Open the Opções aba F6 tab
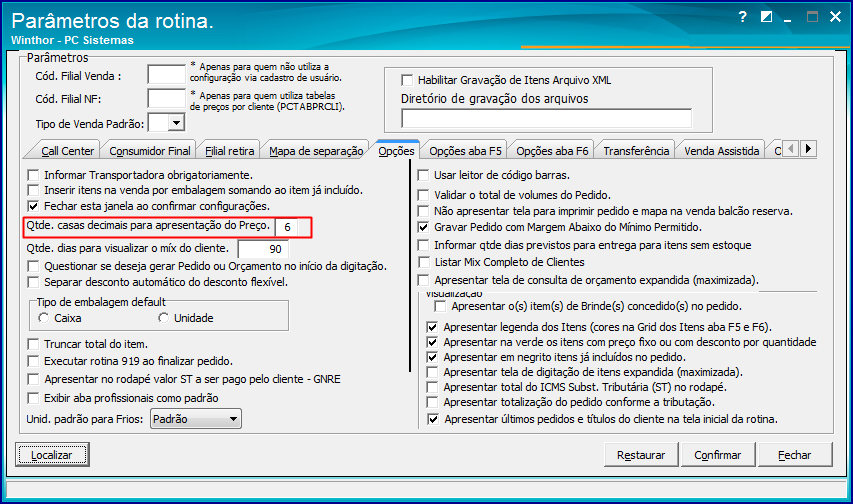This screenshot has width=853, height=504. tap(552, 151)
